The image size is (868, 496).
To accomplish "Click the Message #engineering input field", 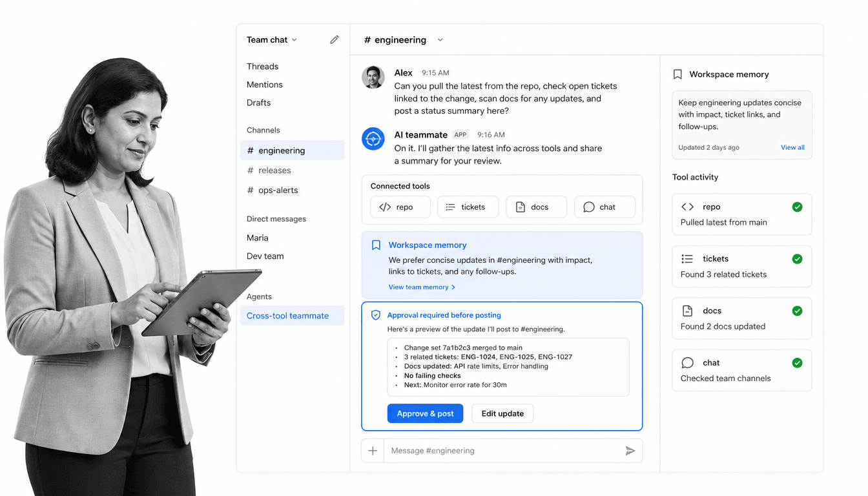I will [501, 451].
